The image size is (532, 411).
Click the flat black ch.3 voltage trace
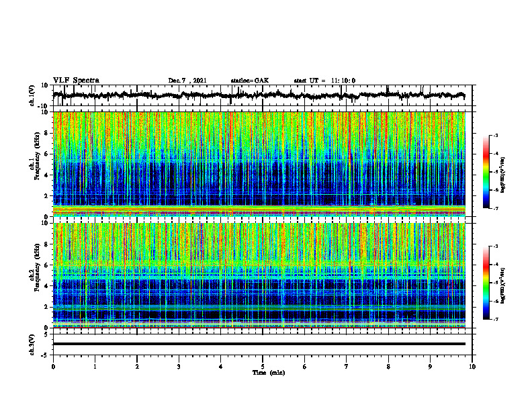point(259,344)
